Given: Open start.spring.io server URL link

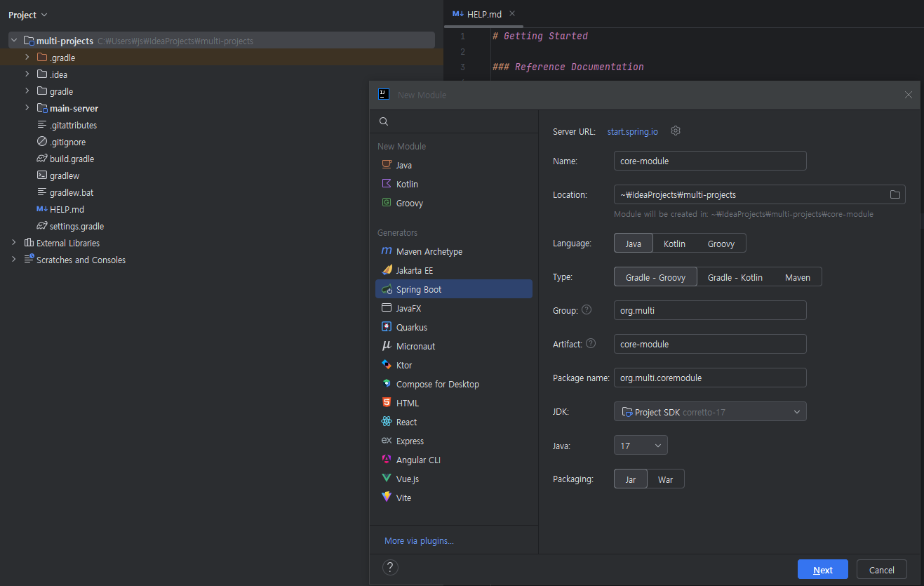Looking at the screenshot, I should (x=633, y=131).
